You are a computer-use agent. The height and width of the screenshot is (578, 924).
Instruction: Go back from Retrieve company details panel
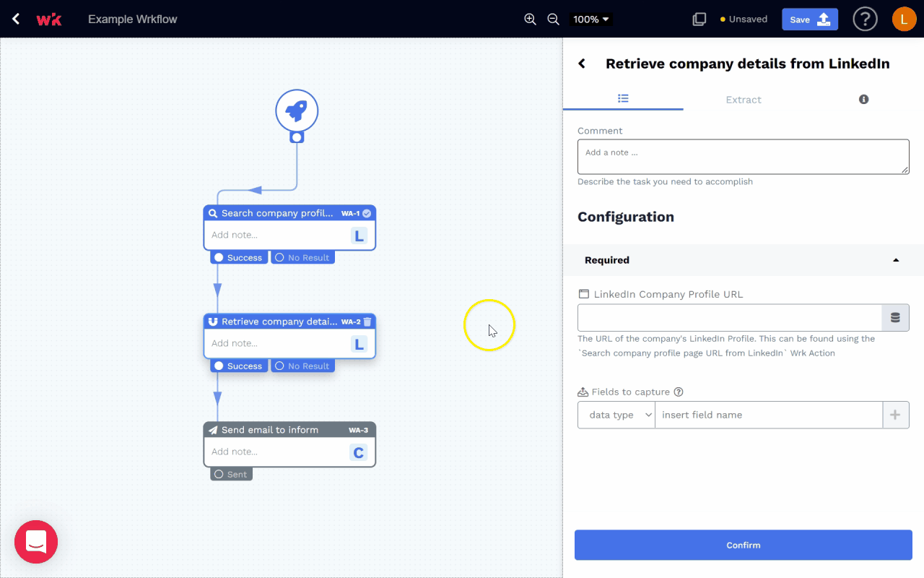(x=582, y=64)
